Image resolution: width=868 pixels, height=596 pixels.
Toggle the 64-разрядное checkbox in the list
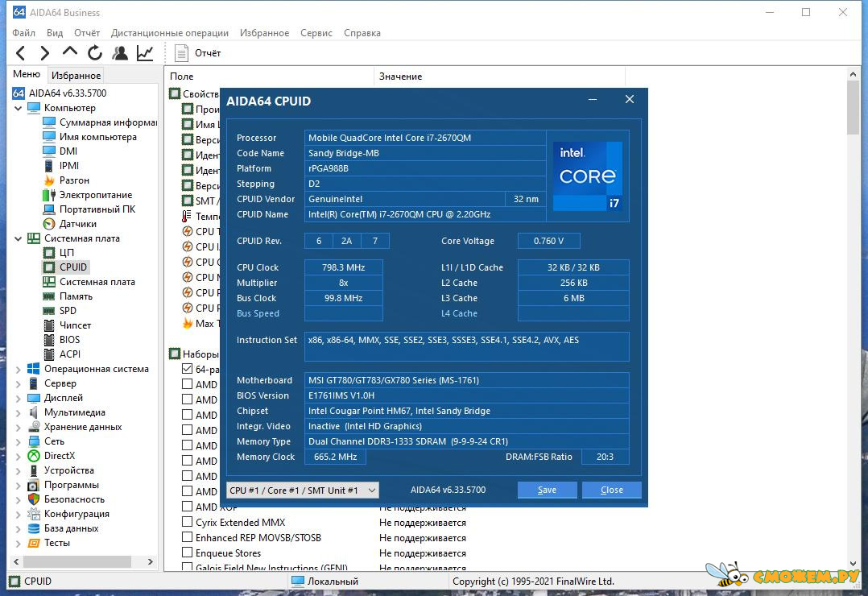click(187, 369)
